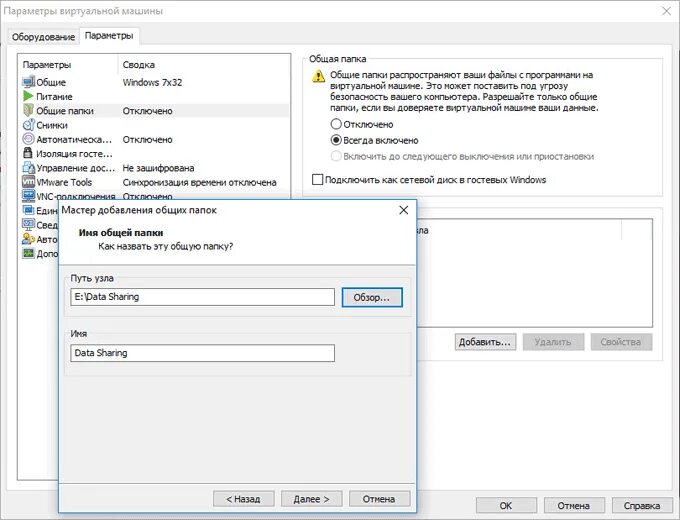Screen dimensions: 680x520
Task: Switch to the Параметры tab
Action: 109,36
